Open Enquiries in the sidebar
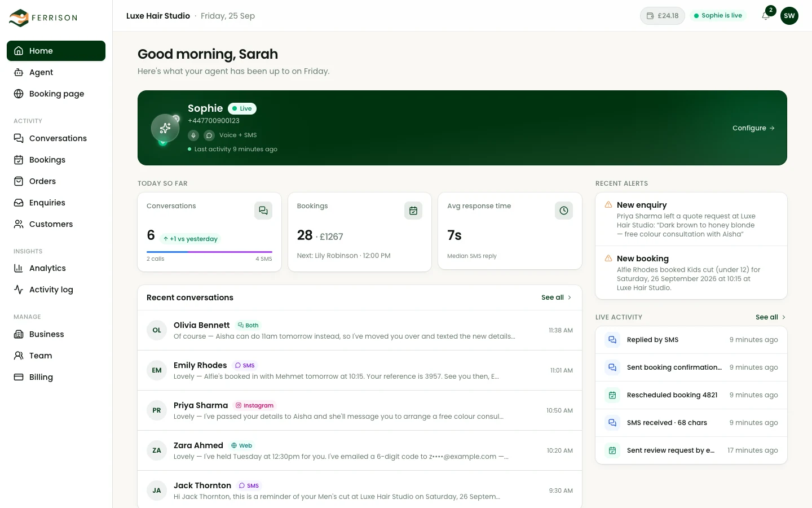The image size is (812, 508). point(56,203)
